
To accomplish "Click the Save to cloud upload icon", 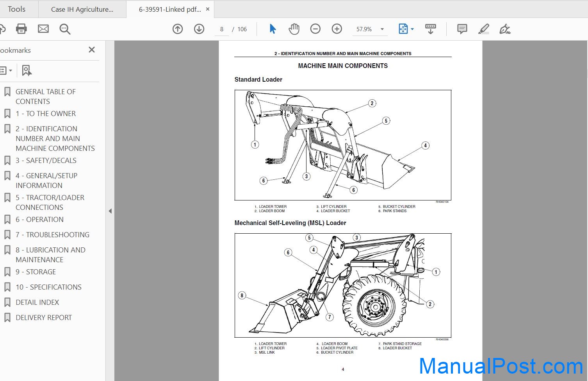I will [2, 29].
